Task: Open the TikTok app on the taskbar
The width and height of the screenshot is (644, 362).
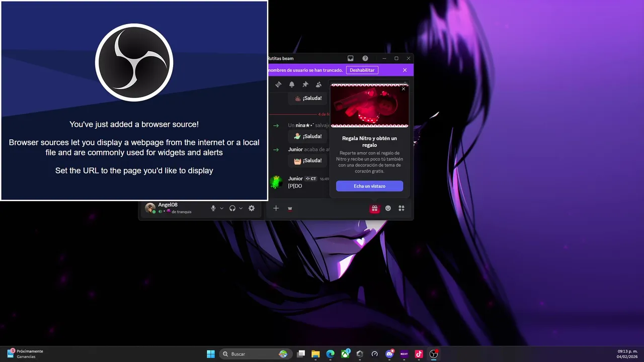Action: [419, 354]
